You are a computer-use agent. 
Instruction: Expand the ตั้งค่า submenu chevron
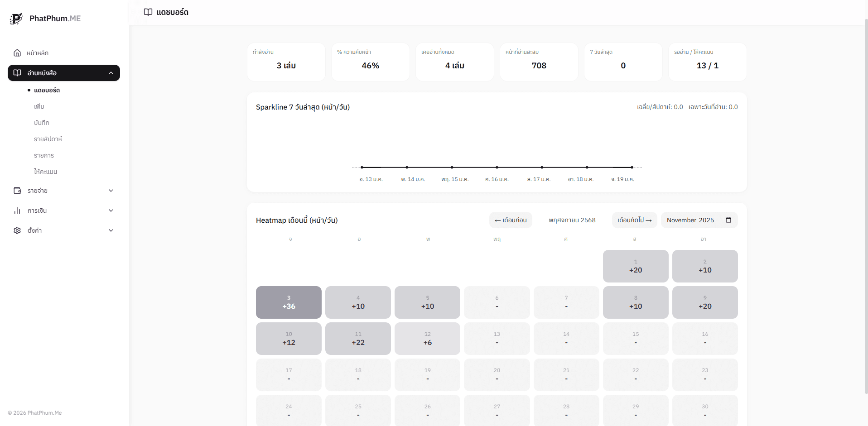[x=111, y=230]
